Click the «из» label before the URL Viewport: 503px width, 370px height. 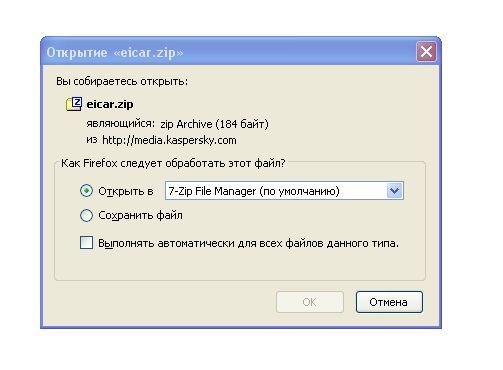(x=92, y=140)
